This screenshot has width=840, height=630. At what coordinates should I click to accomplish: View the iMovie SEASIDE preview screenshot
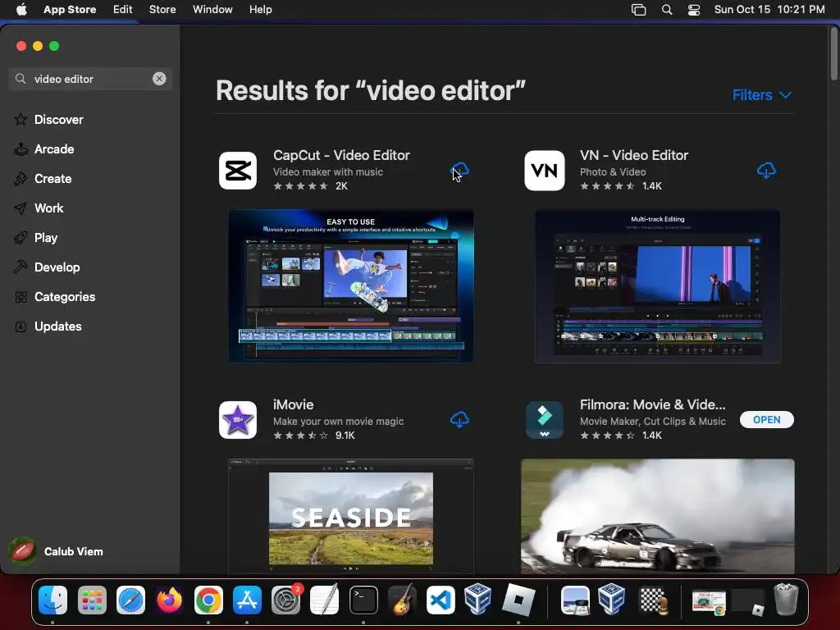click(351, 517)
